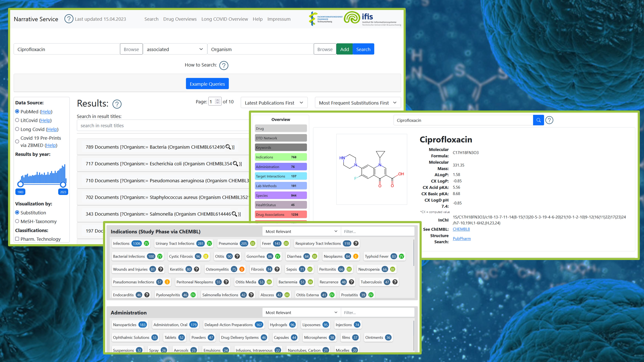Select MeSH-Taxonomy visualization option
The width and height of the screenshot is (644, 362).
tap(17, 221)
